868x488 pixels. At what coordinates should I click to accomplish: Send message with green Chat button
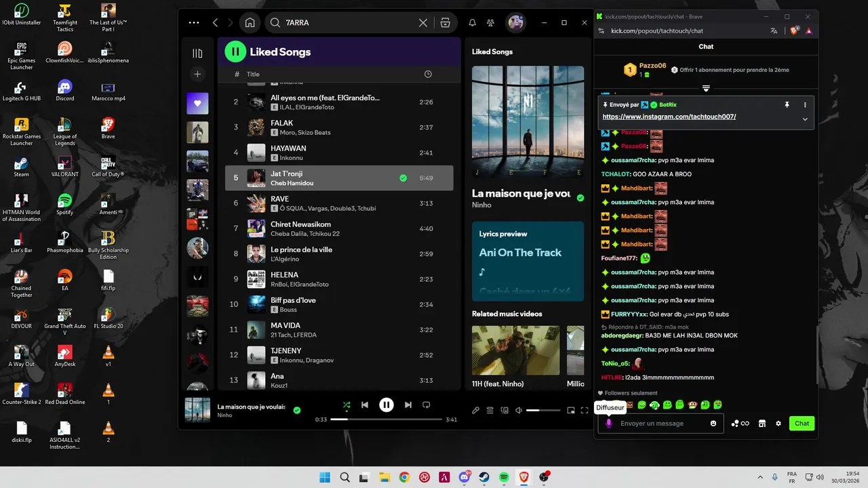tap(802, 424)
